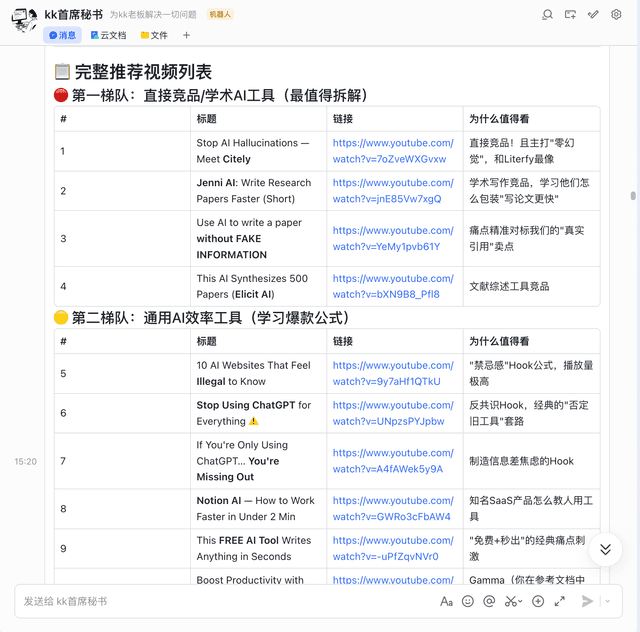Image resolution: width=640 pixels, height=632 pixels.
Task: Click the cell '痛点精准对标我们的"真实引用"卖点'
Action: [526, 238]
